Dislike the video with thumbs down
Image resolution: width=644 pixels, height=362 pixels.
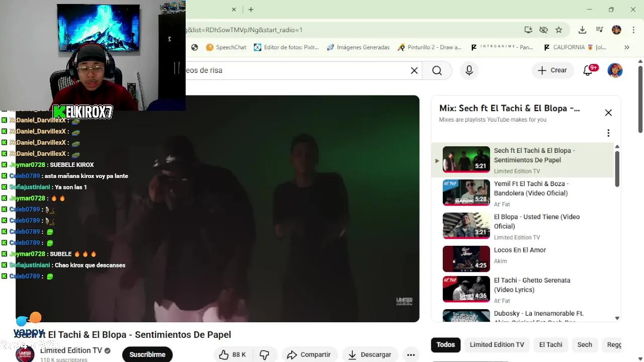pos(264,355)
